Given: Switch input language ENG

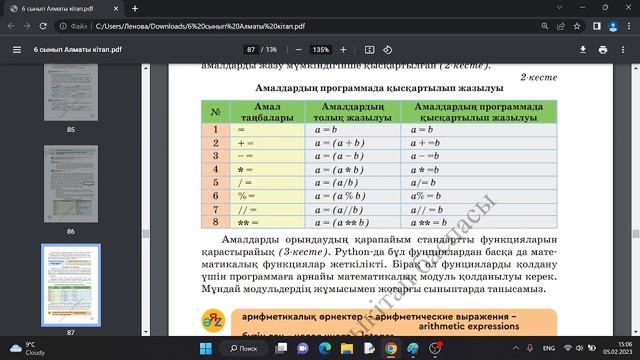Looking at the screenshot, I should [x=549, y=348].
